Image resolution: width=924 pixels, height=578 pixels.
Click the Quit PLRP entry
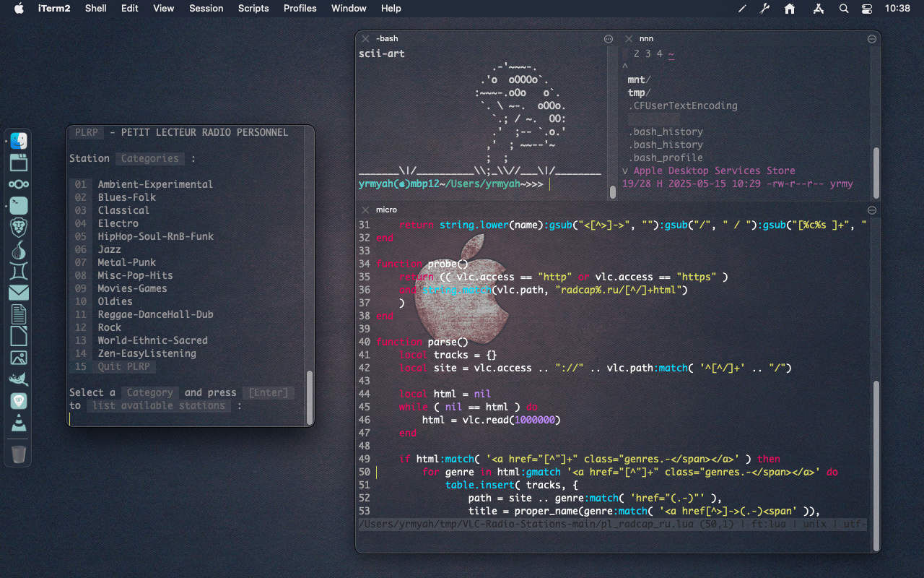(126, 366)
